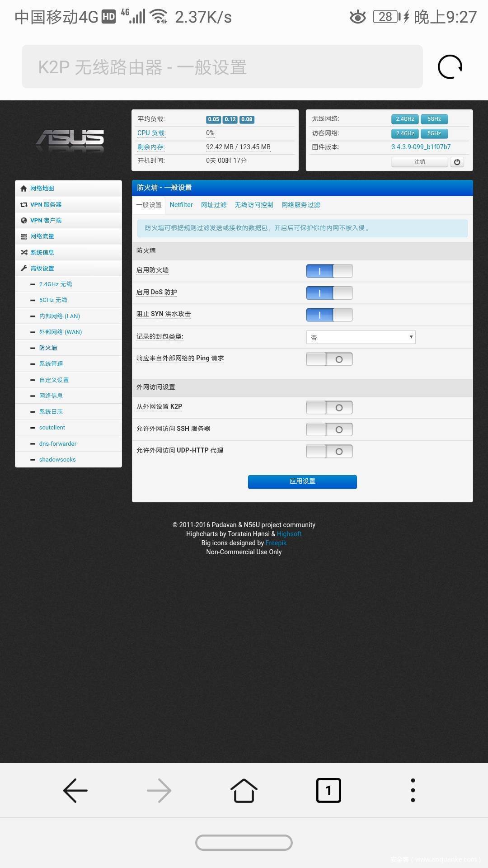
Task: Toggle 阻止 SYN 洪水攻击 switch
Action: [329, 314]
